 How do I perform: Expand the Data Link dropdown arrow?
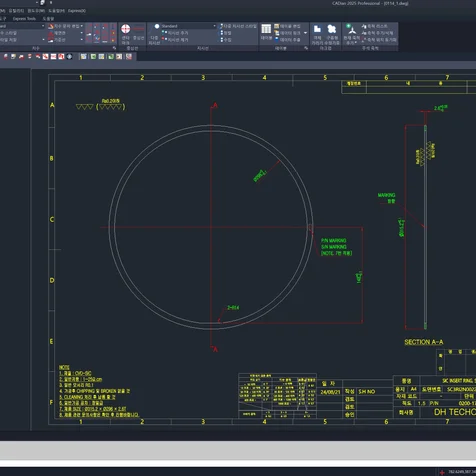coord(305,33)
